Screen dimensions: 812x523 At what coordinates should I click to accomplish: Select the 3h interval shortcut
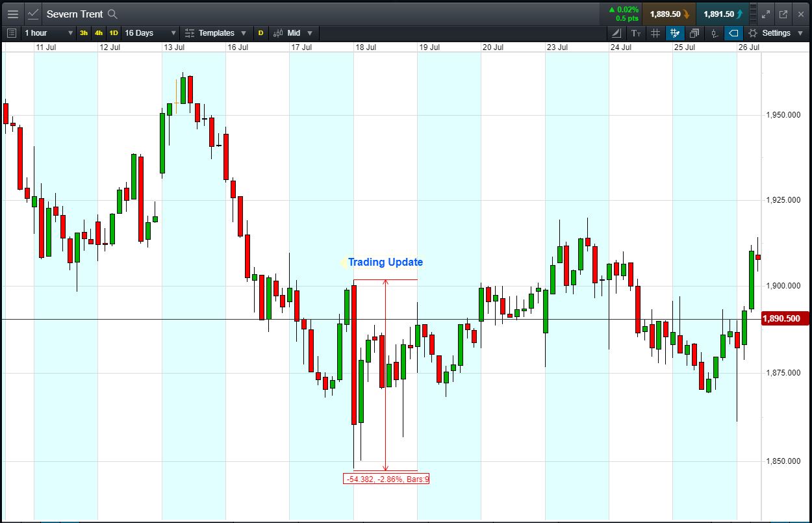pos(84,33)
